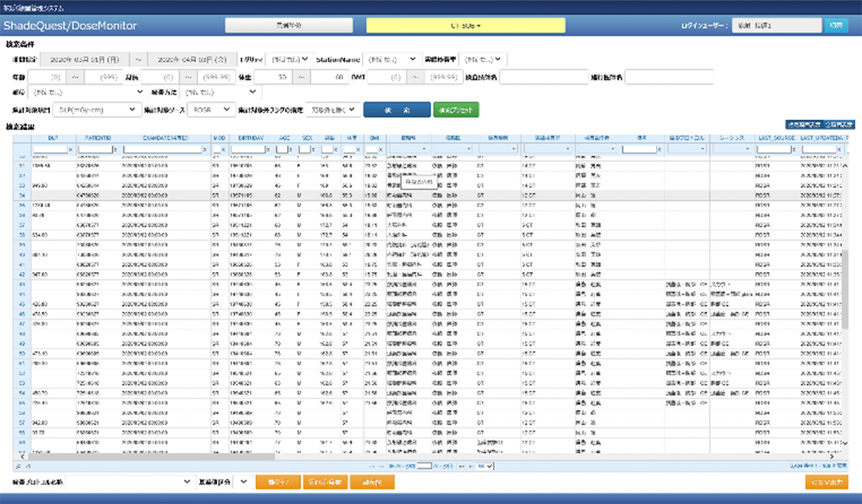Open the exam method dropdown in third row
862x504 pixels.
221,92
